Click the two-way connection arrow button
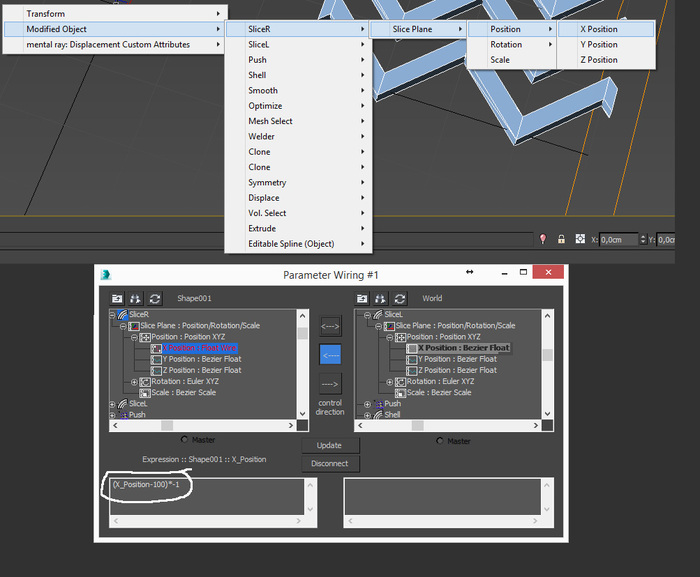Image resolution: width=700 pixels, height=577 pixels. coord(330,326)
